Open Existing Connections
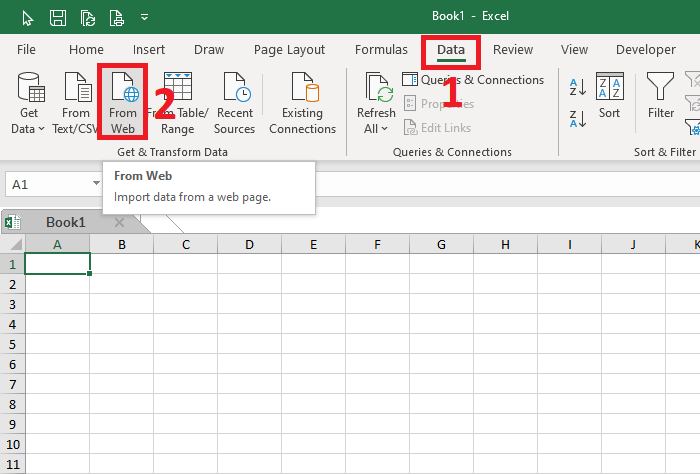This screenshot has height=474, width=700. click(x=302, y=103)
